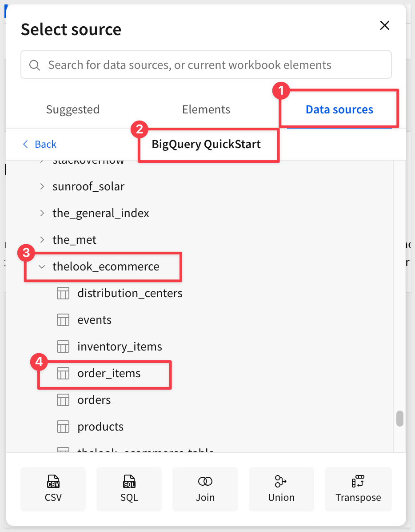This screenshot has width=415, height=532.
Task: Select the order_items table
Action: point(109,374)
